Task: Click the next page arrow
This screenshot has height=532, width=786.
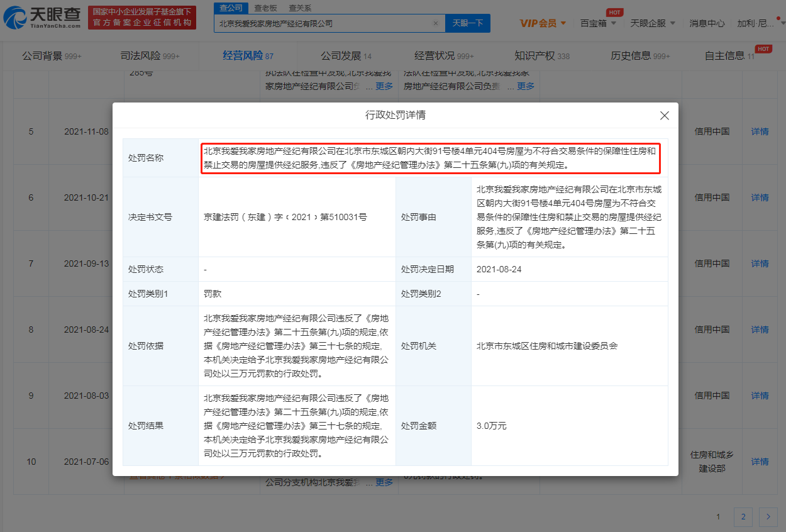Action: pyautogui.click(x=768, y=517)
